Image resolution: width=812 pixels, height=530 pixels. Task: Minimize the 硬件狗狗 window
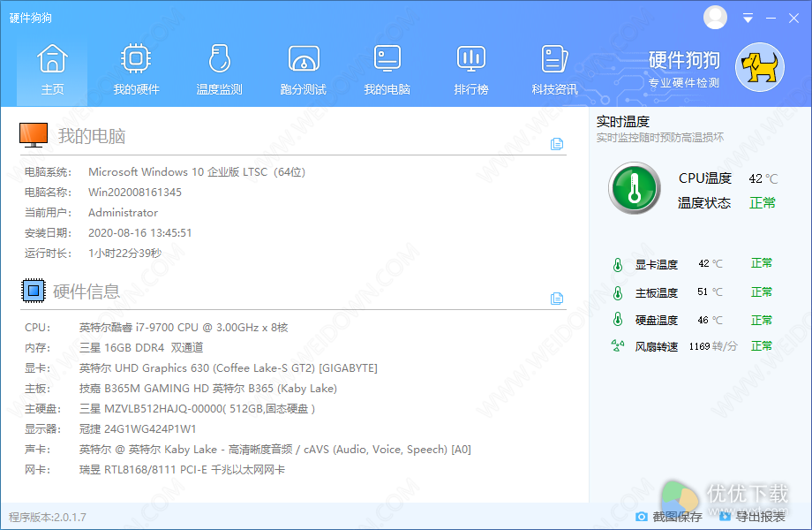[x=771, y=19]
